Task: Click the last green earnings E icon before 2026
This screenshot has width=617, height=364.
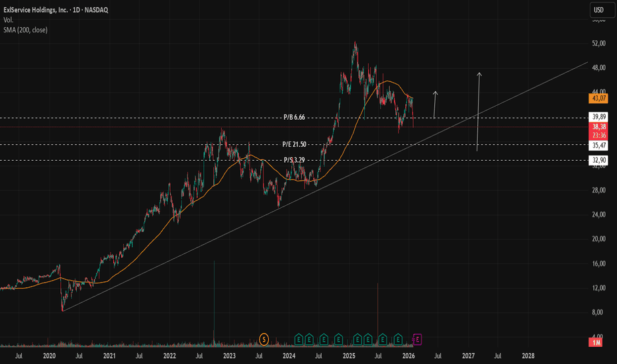Action: (398, 340)
